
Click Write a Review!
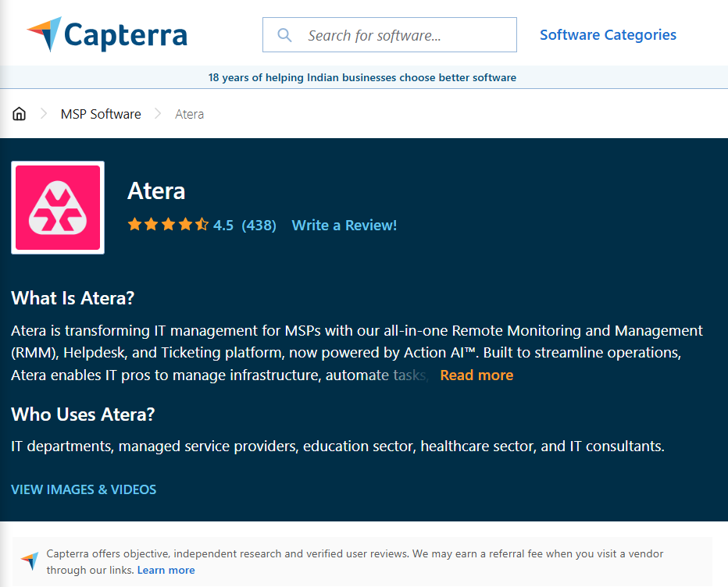344,225
